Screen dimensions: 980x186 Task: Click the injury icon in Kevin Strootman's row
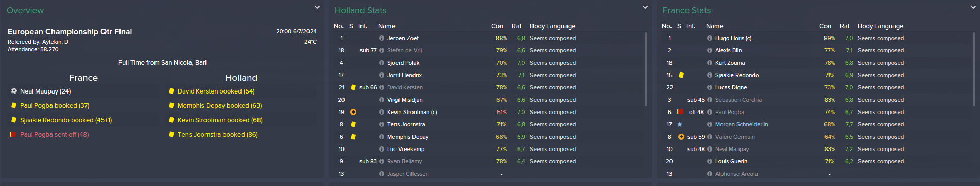coord(353,112)
